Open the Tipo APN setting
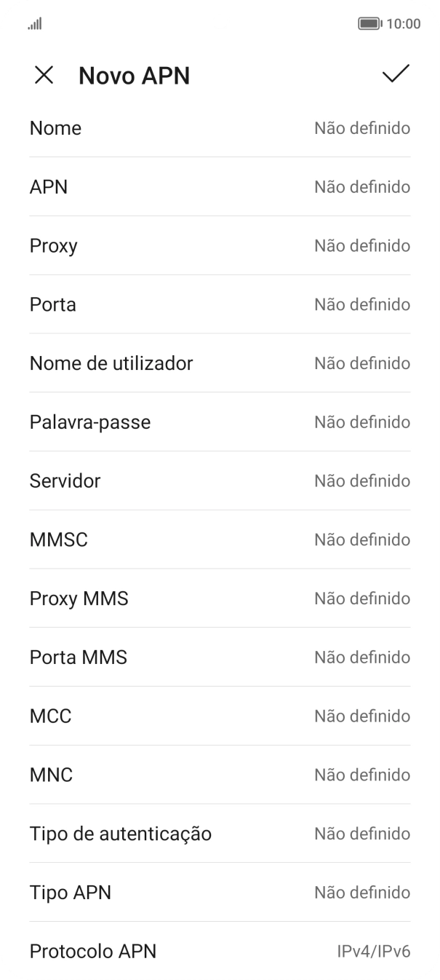Viewport: 440px width, 980px height. pos(220,893)
